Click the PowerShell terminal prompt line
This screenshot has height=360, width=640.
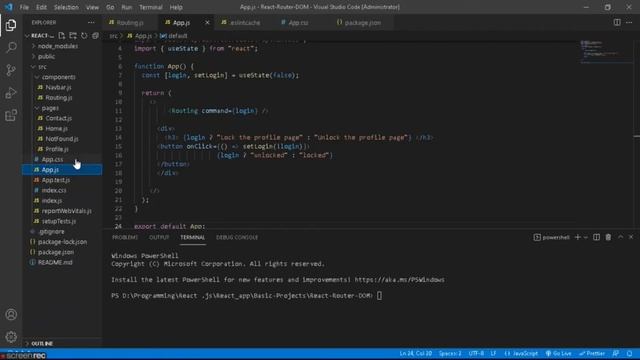[247, 296]
